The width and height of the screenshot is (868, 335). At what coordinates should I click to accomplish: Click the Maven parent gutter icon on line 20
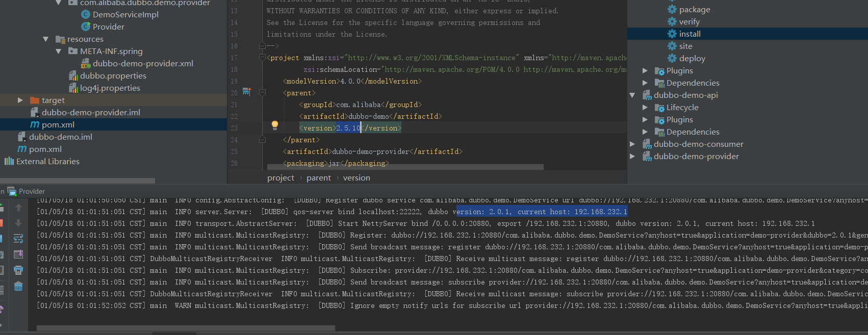247,92
